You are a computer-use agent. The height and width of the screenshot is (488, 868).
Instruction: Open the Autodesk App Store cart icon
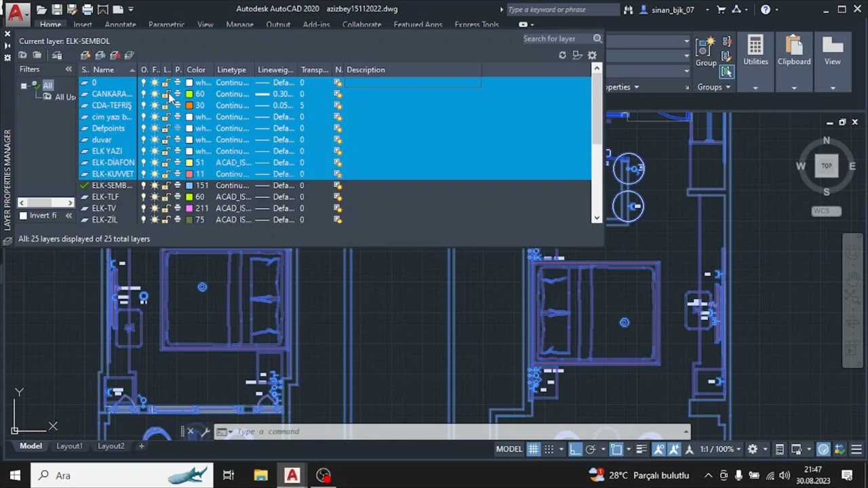[721, 9]
